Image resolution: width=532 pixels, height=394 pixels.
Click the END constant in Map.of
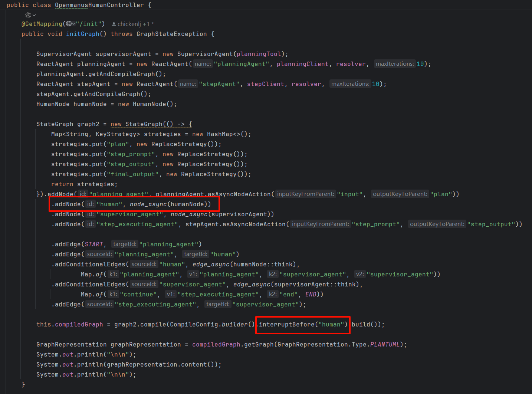pos(311,294)
